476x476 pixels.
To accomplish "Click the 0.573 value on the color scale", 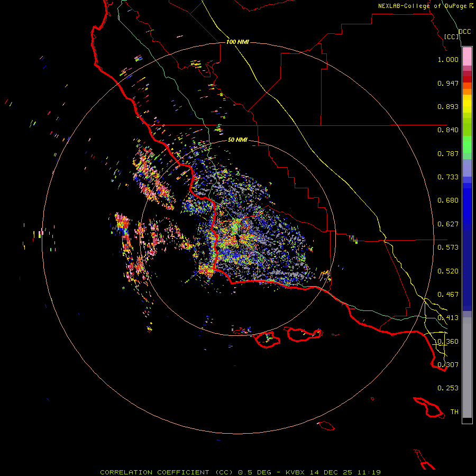I will 448,248.
